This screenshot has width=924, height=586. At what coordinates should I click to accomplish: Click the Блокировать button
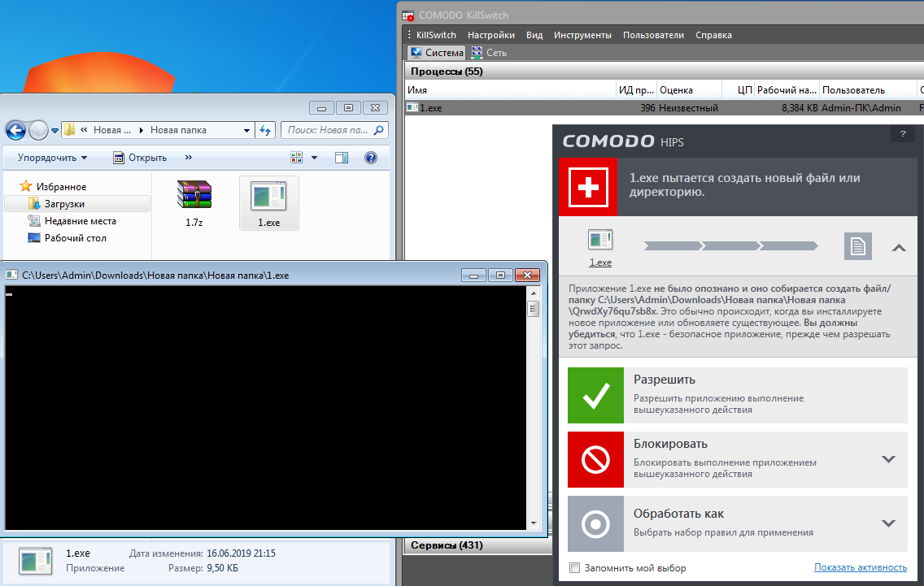point(737,459)
